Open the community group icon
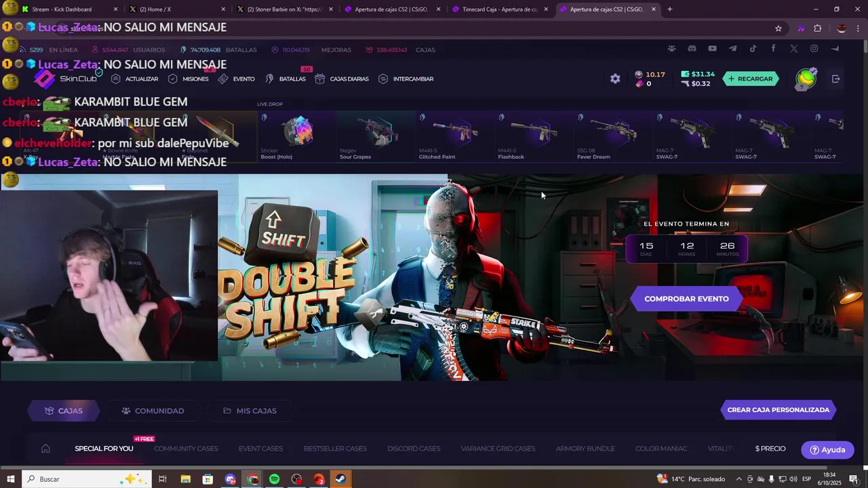 [671, 49]
